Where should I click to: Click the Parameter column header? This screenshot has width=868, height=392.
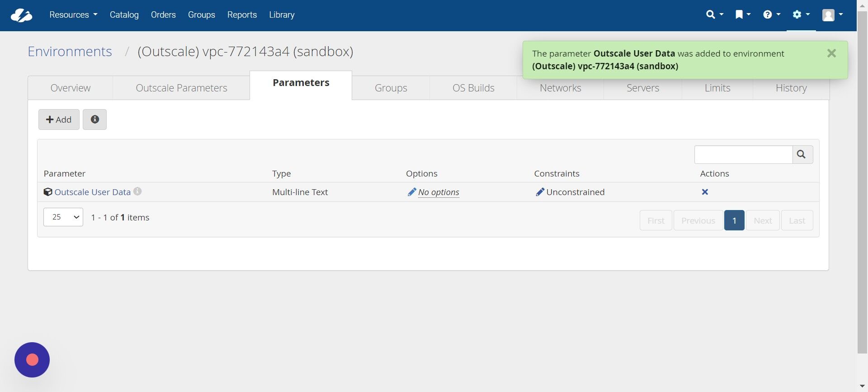tap(65, 173)
